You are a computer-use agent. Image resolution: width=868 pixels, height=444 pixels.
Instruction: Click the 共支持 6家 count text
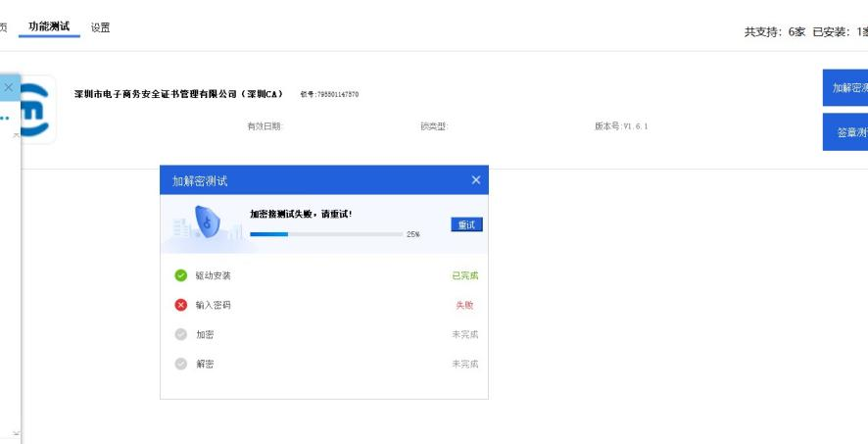pyautogui.click(x=774, y=31)
